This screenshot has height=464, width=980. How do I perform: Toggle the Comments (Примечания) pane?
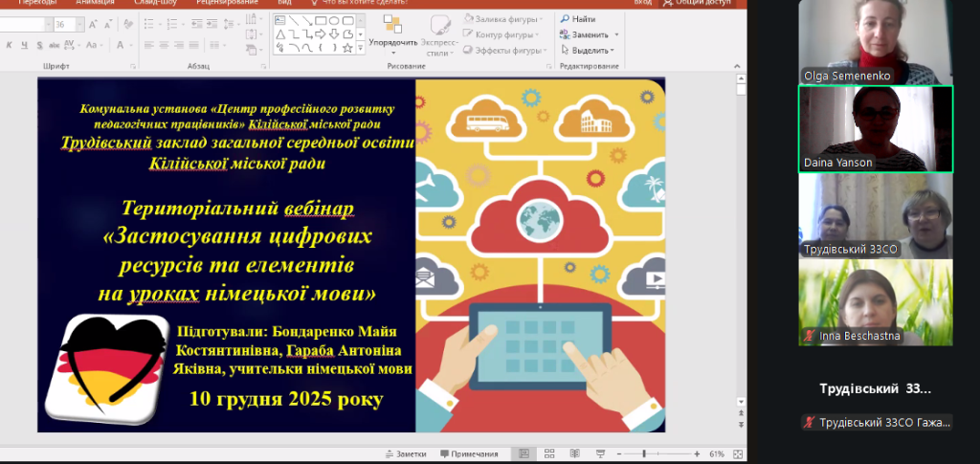pos(469,453)
